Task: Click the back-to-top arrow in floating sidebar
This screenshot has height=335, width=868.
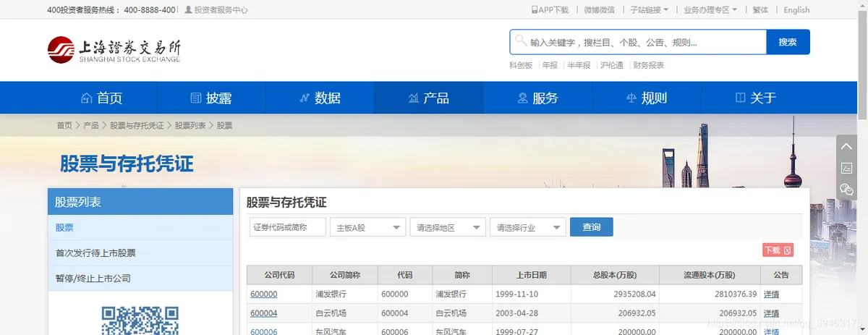Action: tap(846, 146)
